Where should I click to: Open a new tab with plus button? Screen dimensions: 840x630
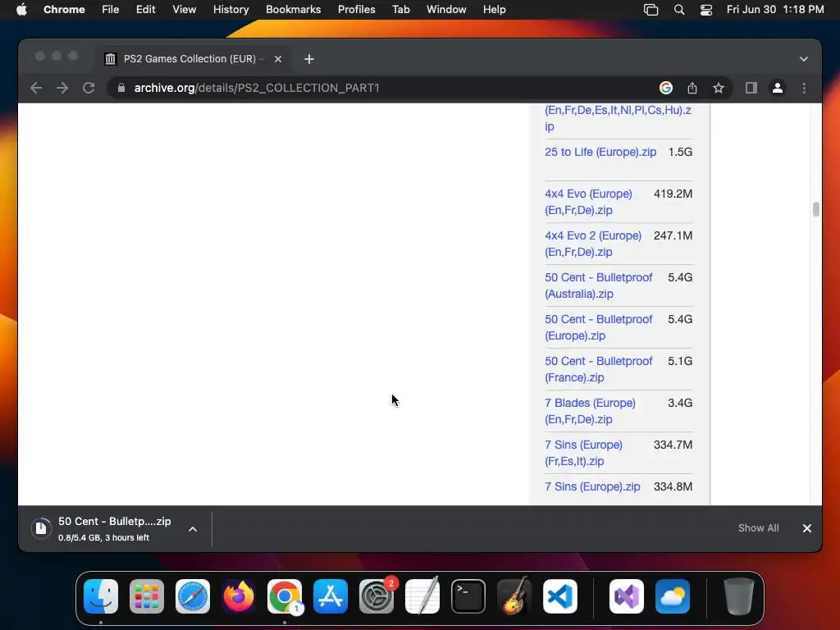309,59
